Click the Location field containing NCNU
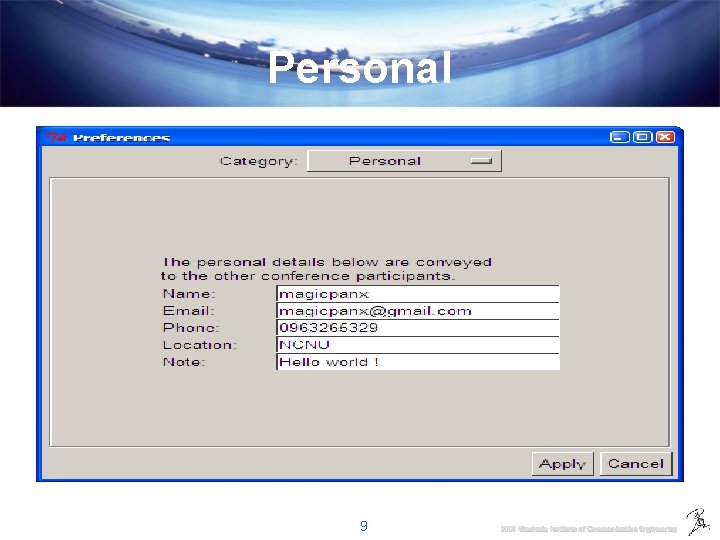This screenshot has width=720, height=540. point(418,345)
